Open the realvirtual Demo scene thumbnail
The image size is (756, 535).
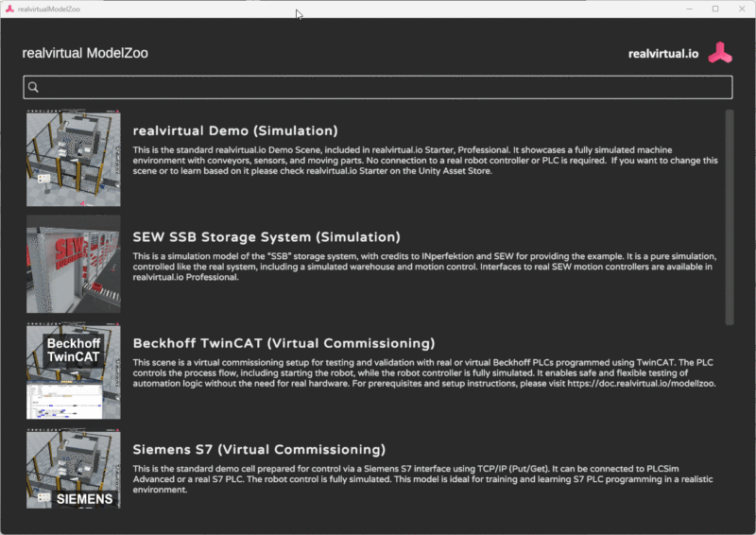pos(74,158)
